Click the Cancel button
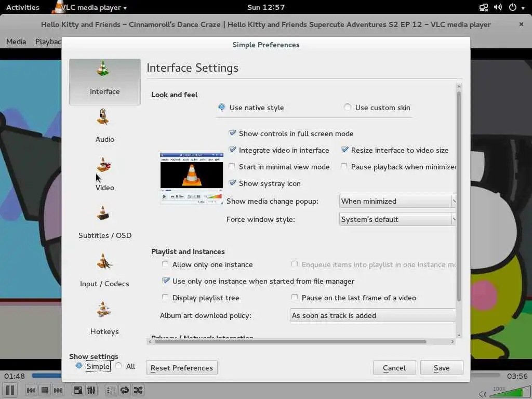Image resolution: width=532 pixels, height=399 pixels. (x=394, y=368)
